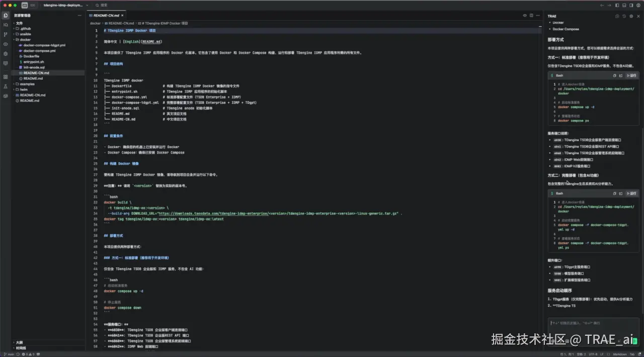Expand the 大纲 outline section
Image resolution: width=644 pixels, height=357 pixels.
[19, 342]
